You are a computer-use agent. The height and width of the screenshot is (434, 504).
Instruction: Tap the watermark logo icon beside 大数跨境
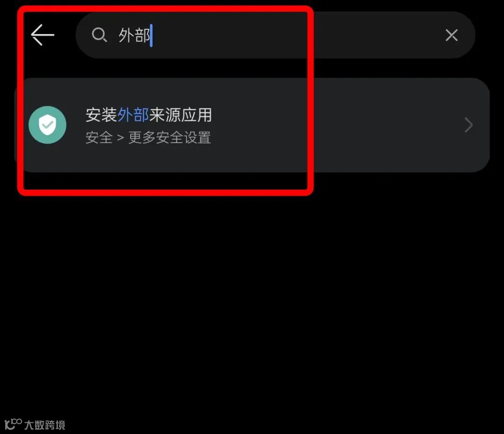click(13, 424)
